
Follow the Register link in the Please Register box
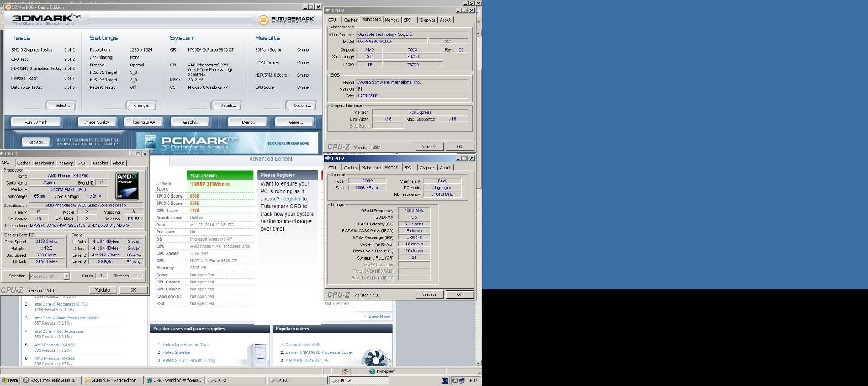291,199
